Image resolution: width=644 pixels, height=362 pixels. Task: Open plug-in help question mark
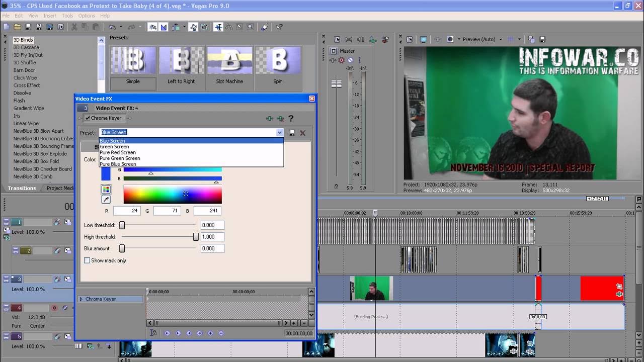291,119
